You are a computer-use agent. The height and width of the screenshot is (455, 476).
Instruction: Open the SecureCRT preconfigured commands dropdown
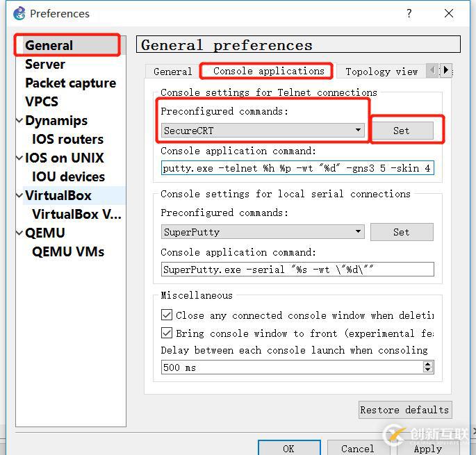pyautogui.click(x=263, y=131)
